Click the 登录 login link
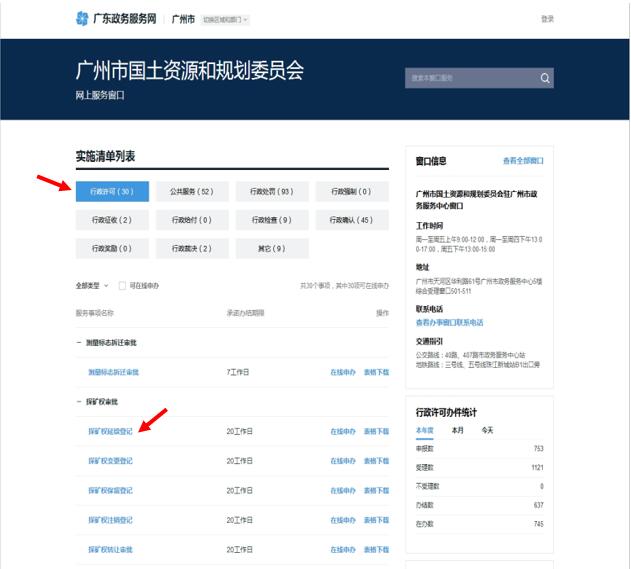The image size is (631, 569). (x=547, y=19)
